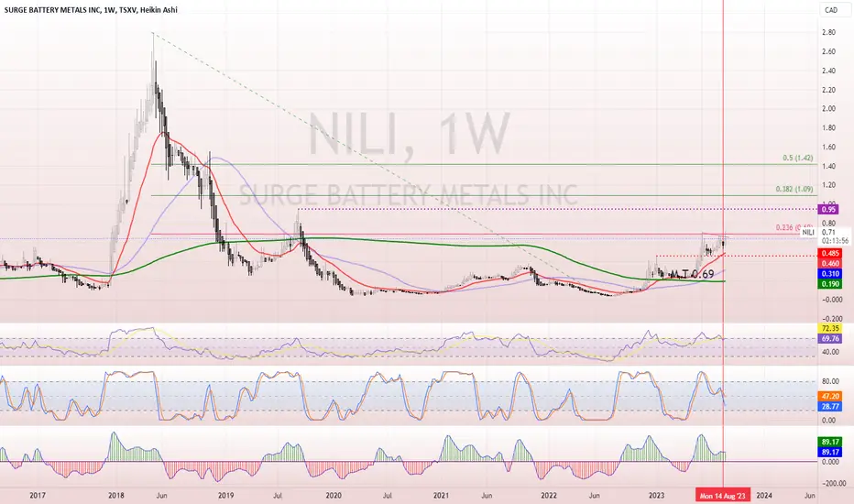The width and height of the screenshot is (854, 504).
Task: Click the 2020 label on time axis
Action: click(x=334, y=495)
